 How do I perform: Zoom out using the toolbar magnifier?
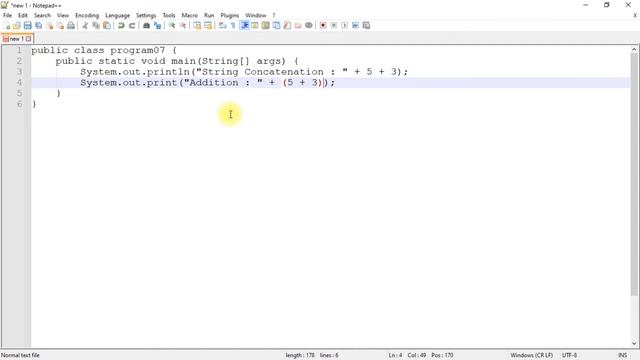183,26
